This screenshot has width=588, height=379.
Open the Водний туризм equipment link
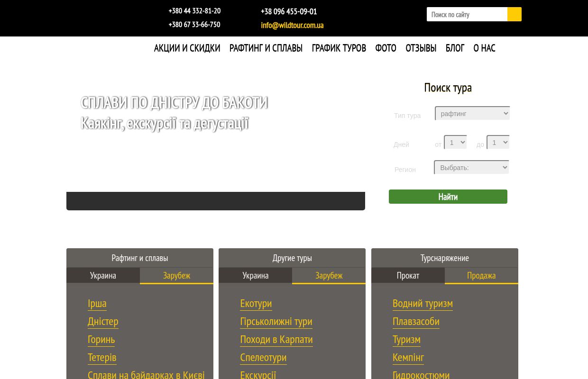pyautogui.click(x=423, y=303)
